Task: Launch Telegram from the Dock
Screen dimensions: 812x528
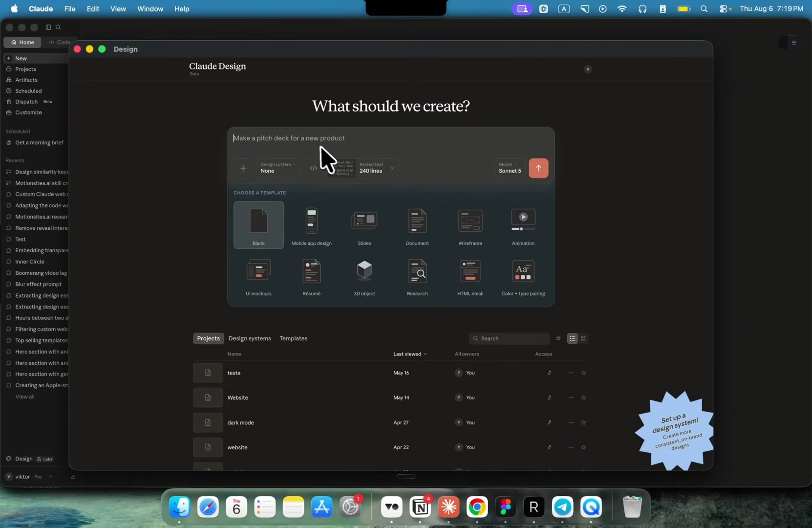Action: point(562,507)
